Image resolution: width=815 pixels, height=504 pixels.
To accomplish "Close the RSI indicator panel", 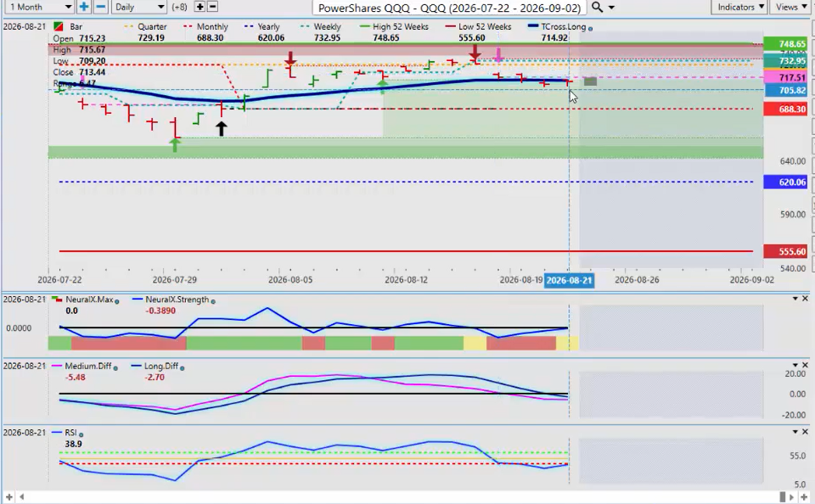I will pyautogui.click(x=805, y=431).
